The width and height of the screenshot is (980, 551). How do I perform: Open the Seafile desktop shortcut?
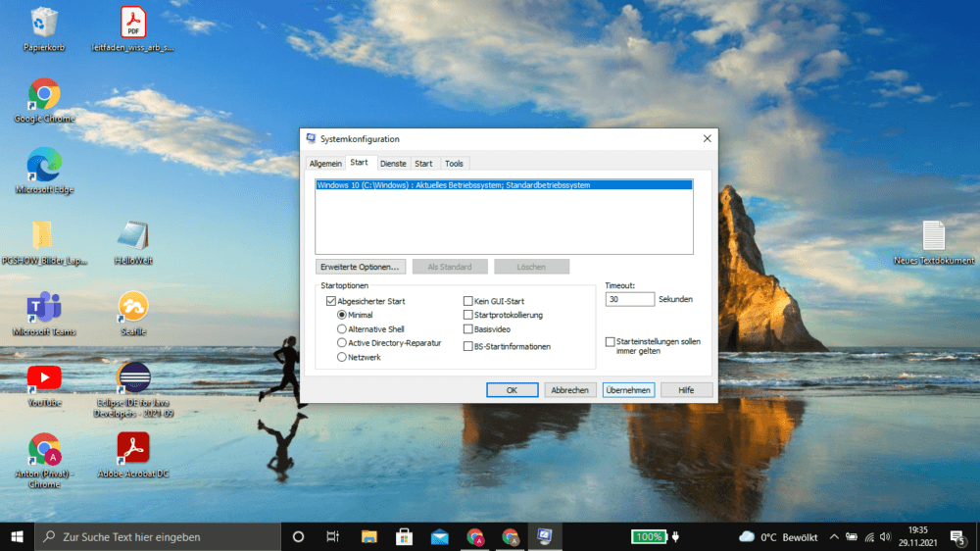pos(133,314)
